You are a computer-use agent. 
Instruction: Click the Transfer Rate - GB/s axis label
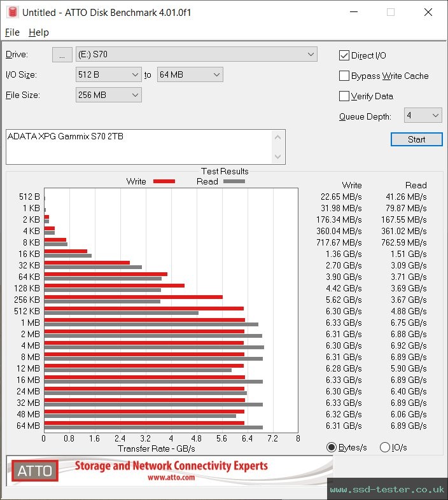(x=157, y=448)
